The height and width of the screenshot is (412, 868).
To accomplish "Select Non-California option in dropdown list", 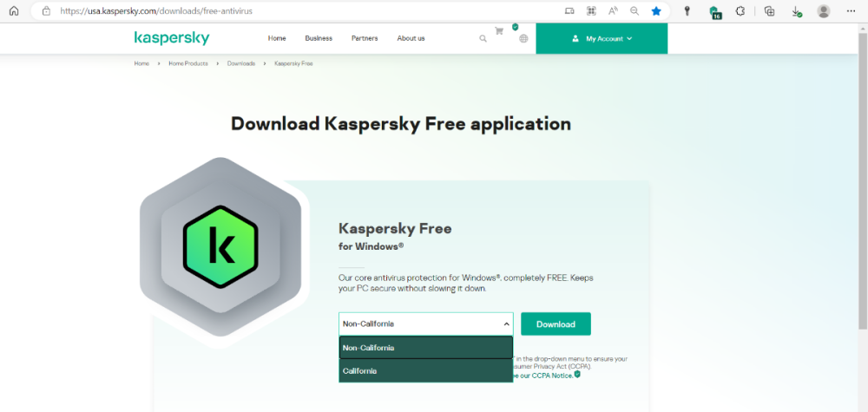I will [x=425, y=348].
